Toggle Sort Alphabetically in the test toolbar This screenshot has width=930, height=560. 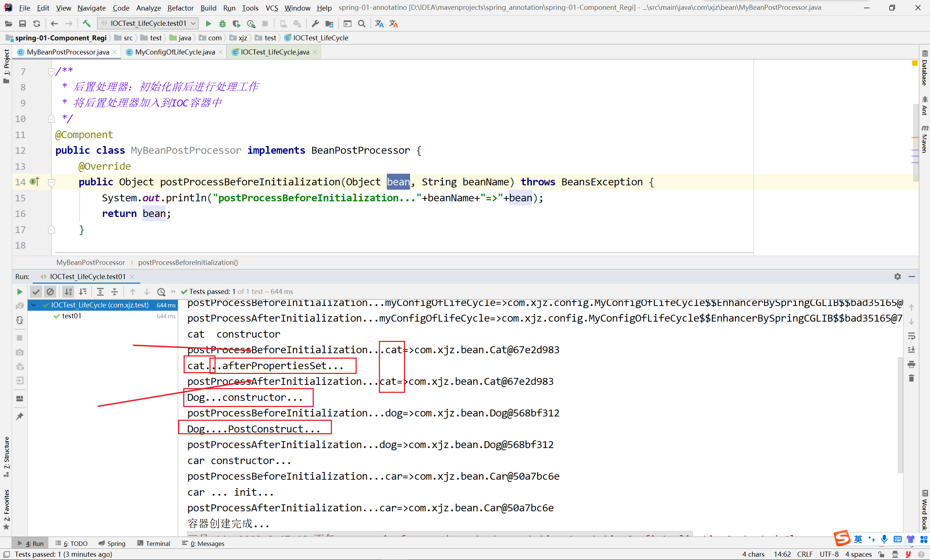pyautogui.click(x=68, y=292)
